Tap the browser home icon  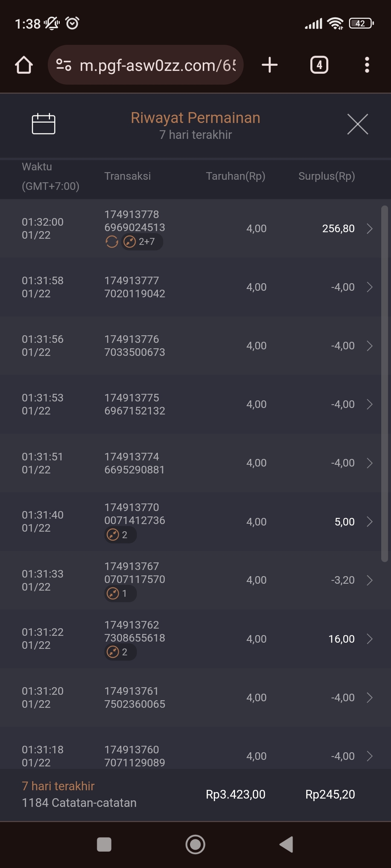pyautogui.click(x=24, y=65)
